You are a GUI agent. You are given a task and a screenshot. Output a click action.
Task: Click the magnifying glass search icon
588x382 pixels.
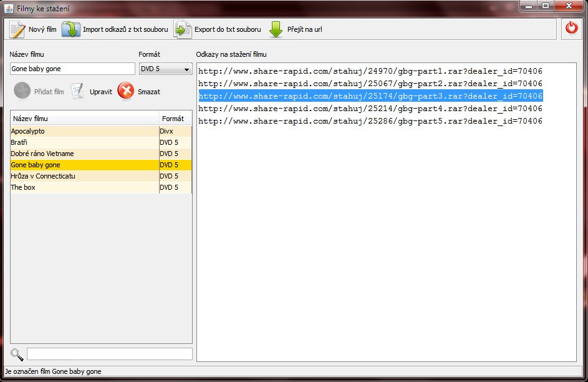(x=17, y=355)
